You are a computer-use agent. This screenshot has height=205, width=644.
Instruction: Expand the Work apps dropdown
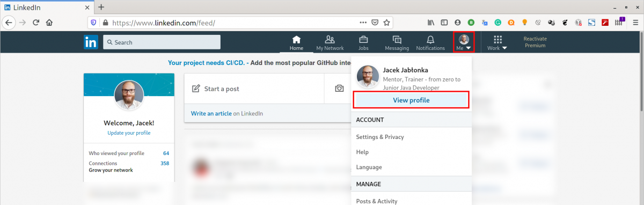tap(504, 48)
